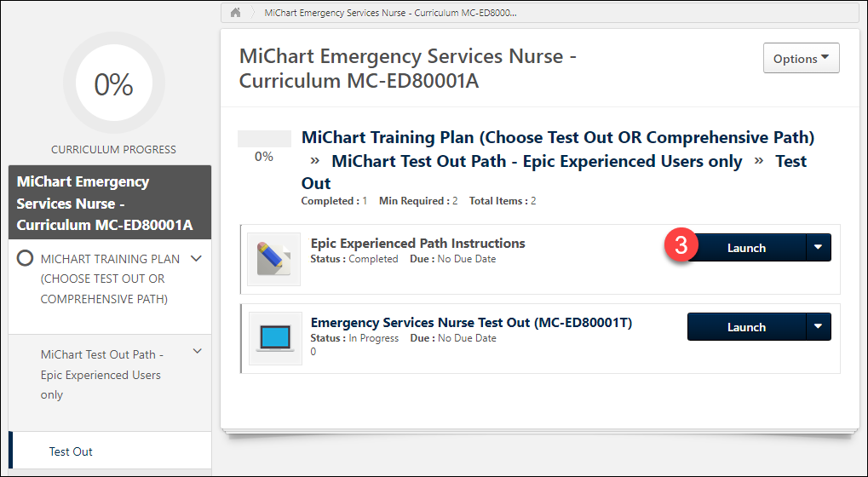
Task: Click the curriculum breadcrumb link
Action: (390, 13)
